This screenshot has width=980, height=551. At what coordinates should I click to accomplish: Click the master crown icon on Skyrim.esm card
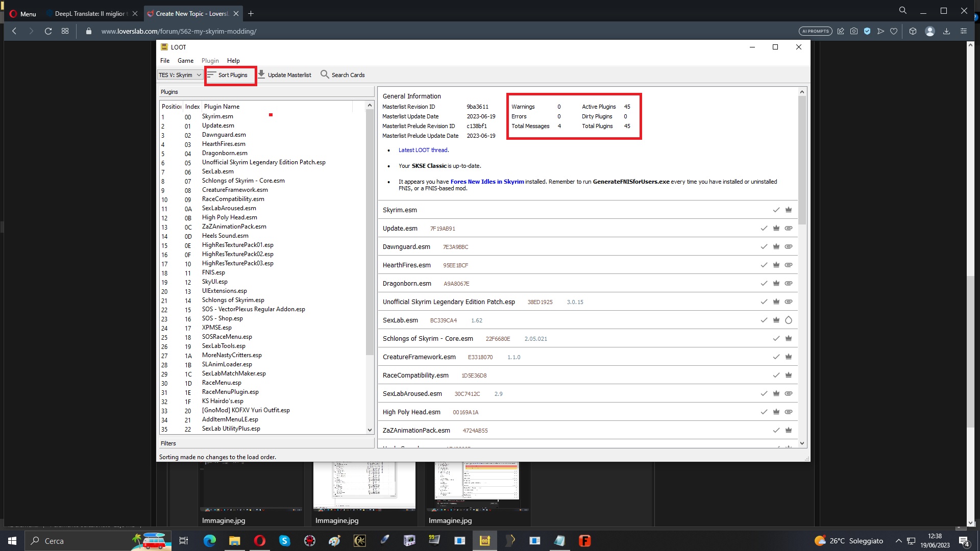[x=789, y=210]
